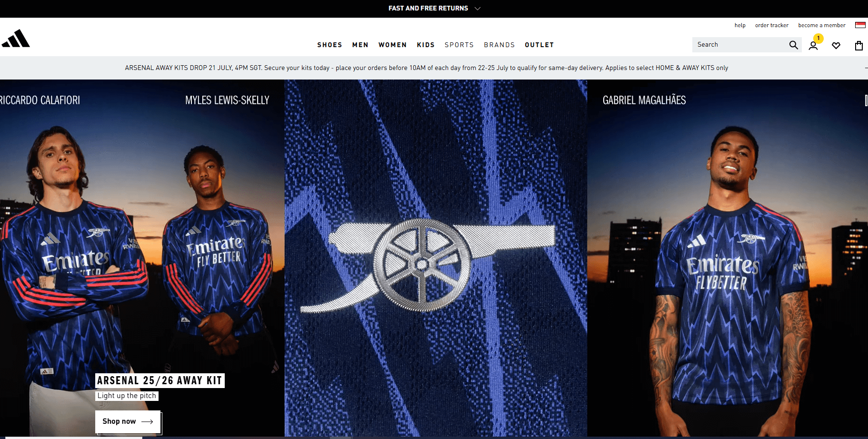Image resolution: width=868 pixels, height=439 pixels.
Task: Select Brands in the navigation bar
Action: pyautogui.click(x=499, y=45)
